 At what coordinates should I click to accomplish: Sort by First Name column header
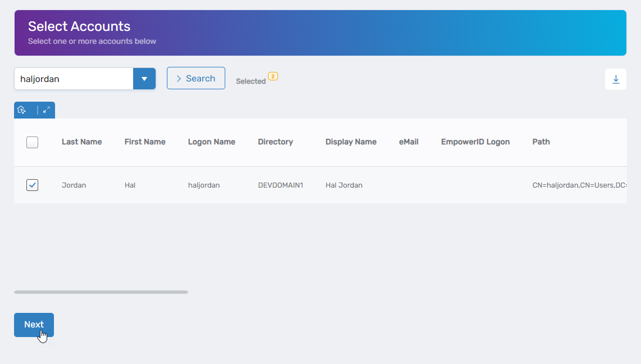(x=145, y=142)
